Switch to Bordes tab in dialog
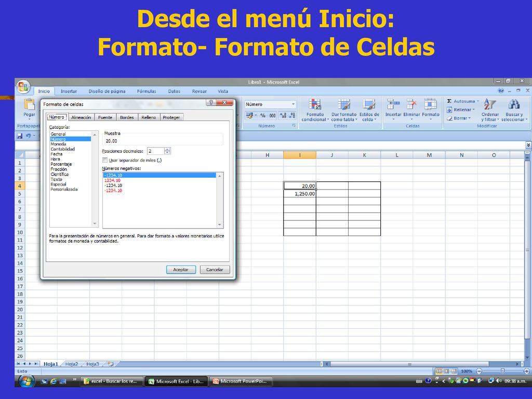 click(127, 117)
